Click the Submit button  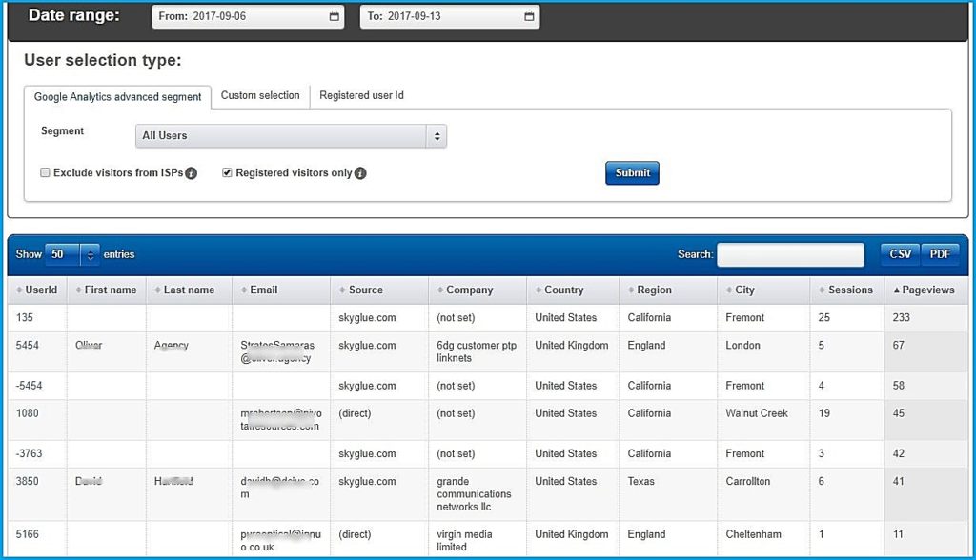tap(632, 172)
